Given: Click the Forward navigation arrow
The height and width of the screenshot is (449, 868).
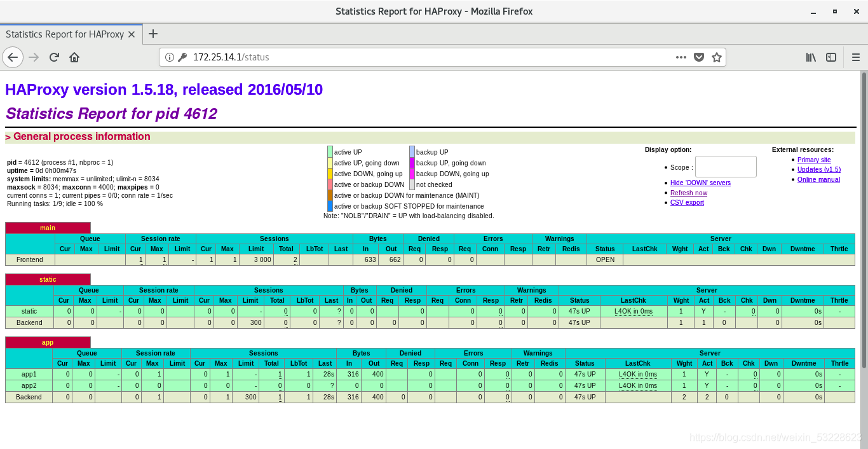Looking at the screenshot, I should [34, 57].
